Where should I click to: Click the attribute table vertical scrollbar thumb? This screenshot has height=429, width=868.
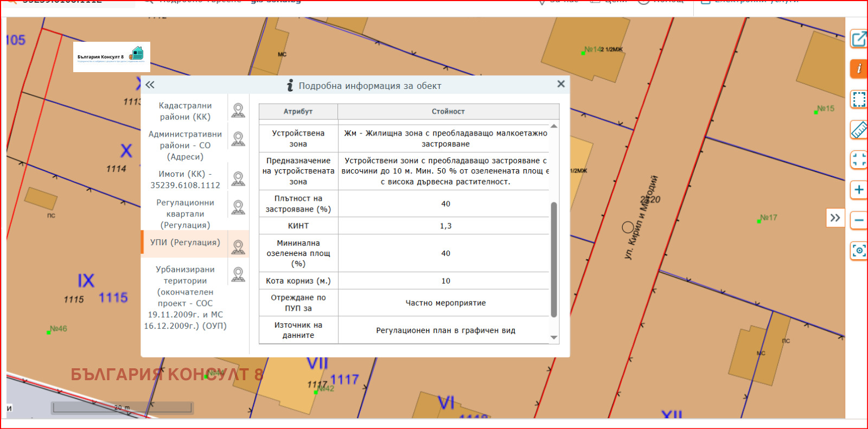[x=553, y=259]
